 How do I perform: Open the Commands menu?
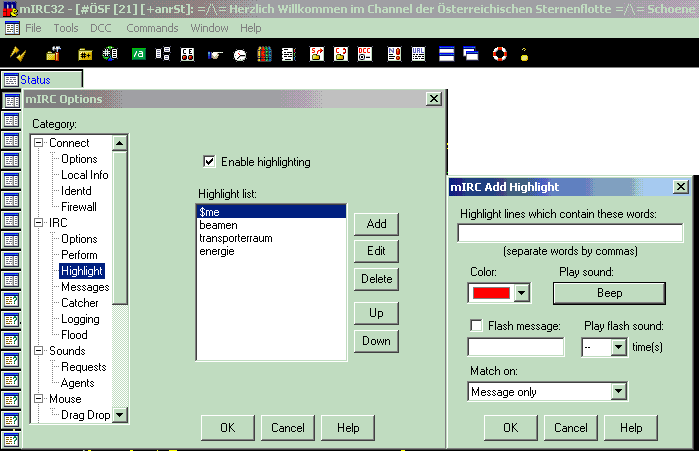tap(152, 28)
